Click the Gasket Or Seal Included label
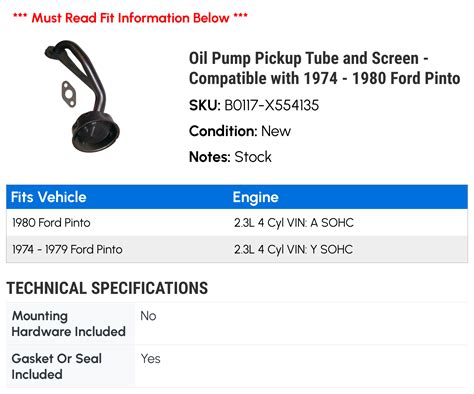Screen dimensions: 474x394 coord(57,366)
